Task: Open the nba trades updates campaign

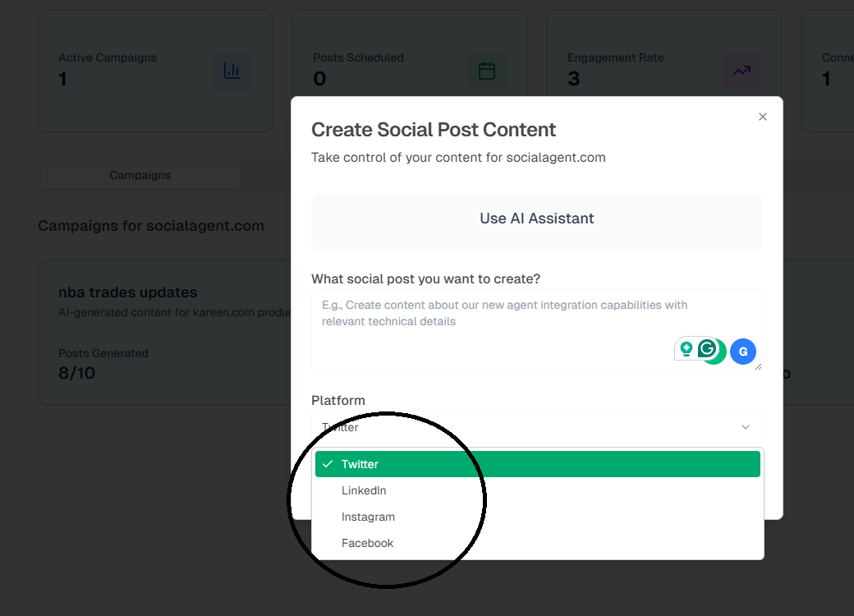Action: tap(127, 292)
